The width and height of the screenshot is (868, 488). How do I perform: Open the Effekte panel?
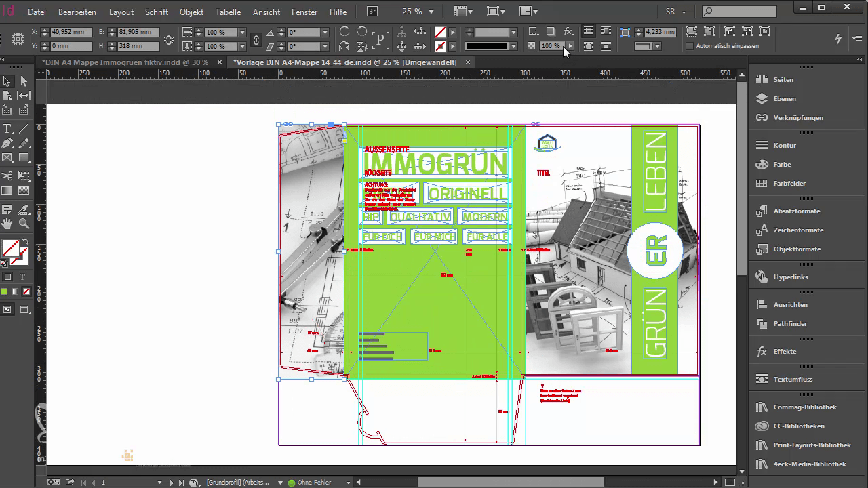pyautogui.click(x=785, y=351)
